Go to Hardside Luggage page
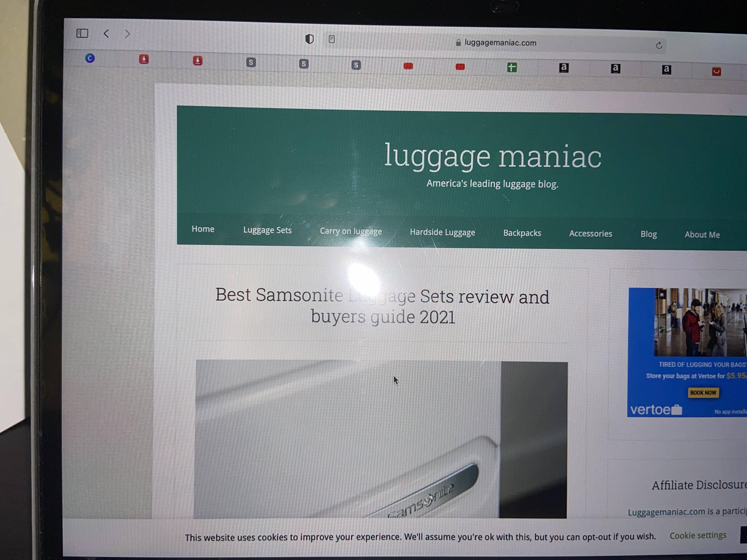The height and width of the screenshot is (560, 747). [x=442, y=232]
